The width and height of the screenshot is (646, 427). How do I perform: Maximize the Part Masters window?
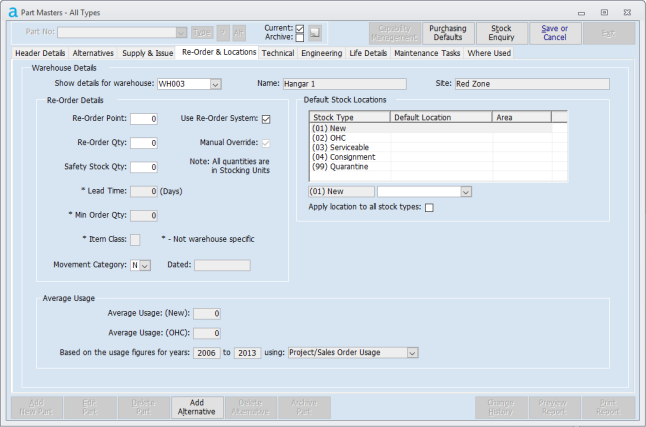click(x=604, y=11)
